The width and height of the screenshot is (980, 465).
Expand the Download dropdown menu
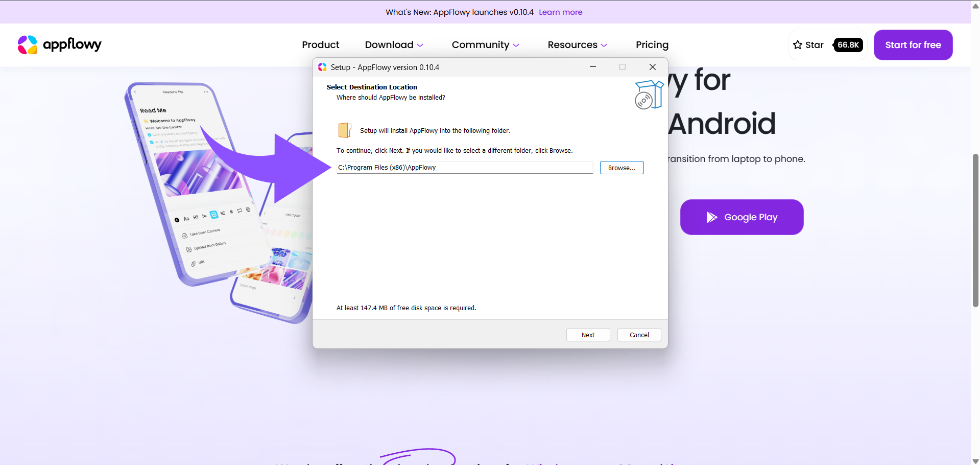(x=394, y=45)
